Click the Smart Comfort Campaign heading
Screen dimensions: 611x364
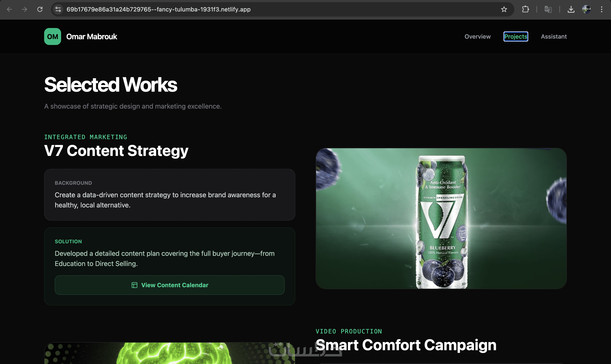tap(406, 345)
